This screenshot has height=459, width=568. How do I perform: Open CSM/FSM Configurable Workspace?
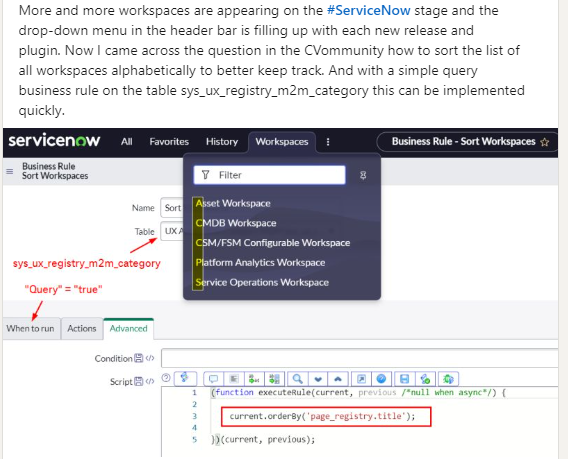pyautogui.click(x=273, y=243)
